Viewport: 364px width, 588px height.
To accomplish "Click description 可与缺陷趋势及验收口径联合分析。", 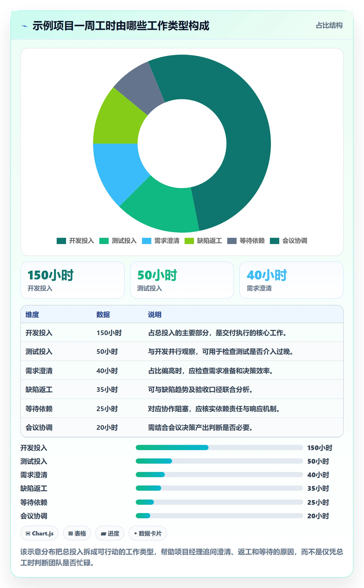I will pyautogui.click(x=200, y=389).
